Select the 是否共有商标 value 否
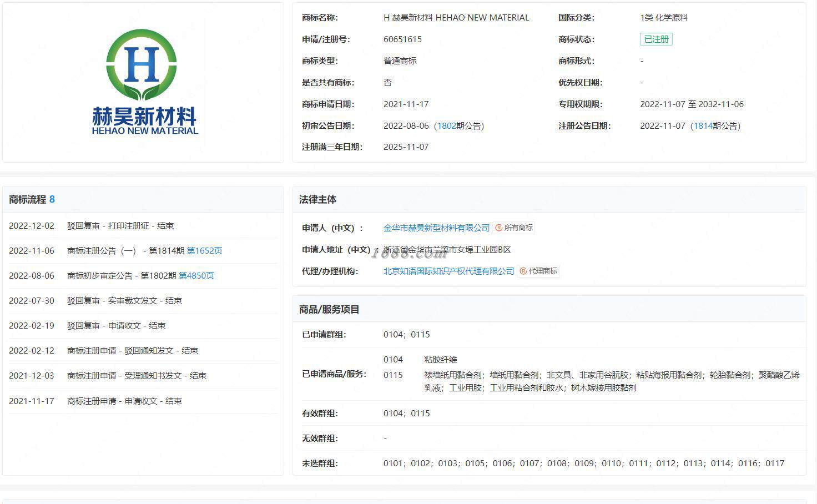The width and height of the screenshot is (817, 504). click(387, 83)
